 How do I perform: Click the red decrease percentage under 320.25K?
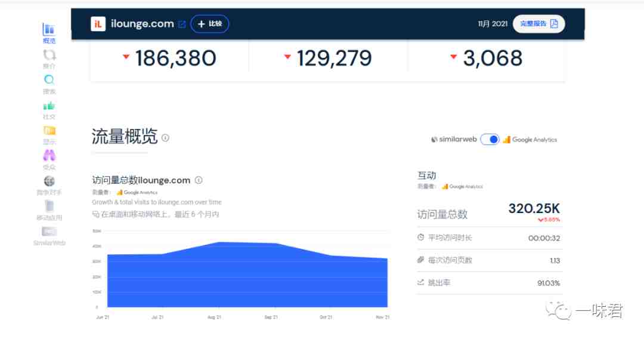pyautogui.click(x=549, y=220)
